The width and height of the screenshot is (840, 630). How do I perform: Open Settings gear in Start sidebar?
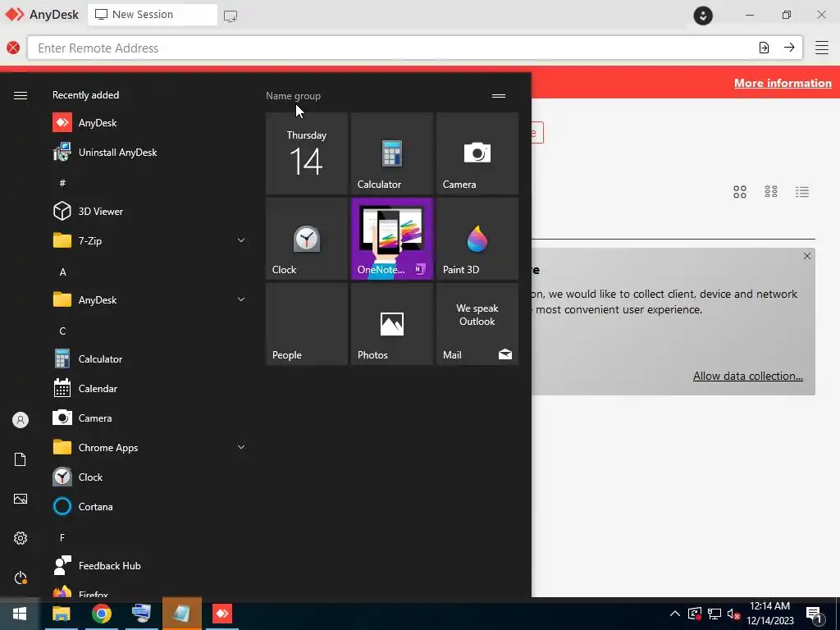tap(21, 538)
